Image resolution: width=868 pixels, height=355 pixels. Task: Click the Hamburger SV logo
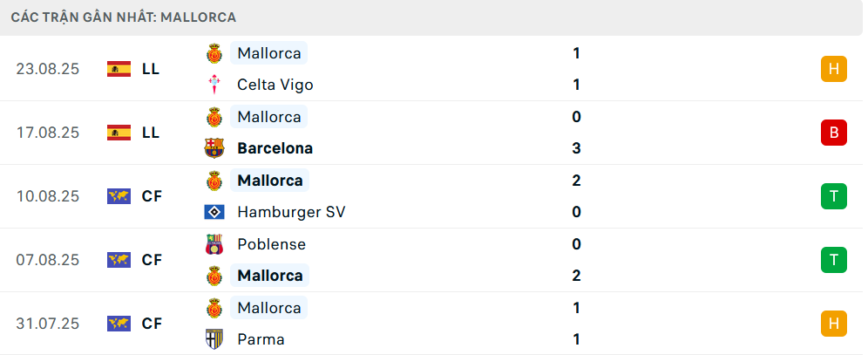pos(214,212)
